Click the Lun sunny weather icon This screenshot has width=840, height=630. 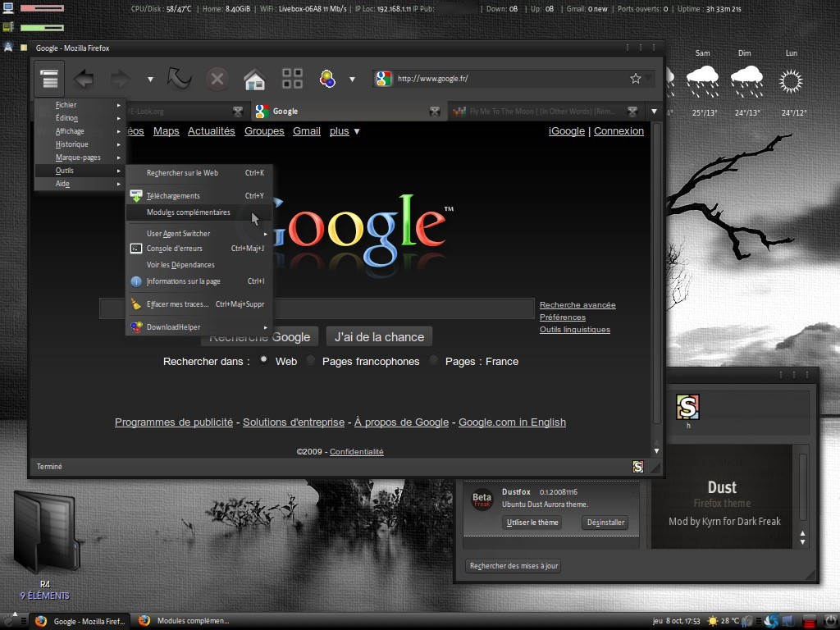791,81
